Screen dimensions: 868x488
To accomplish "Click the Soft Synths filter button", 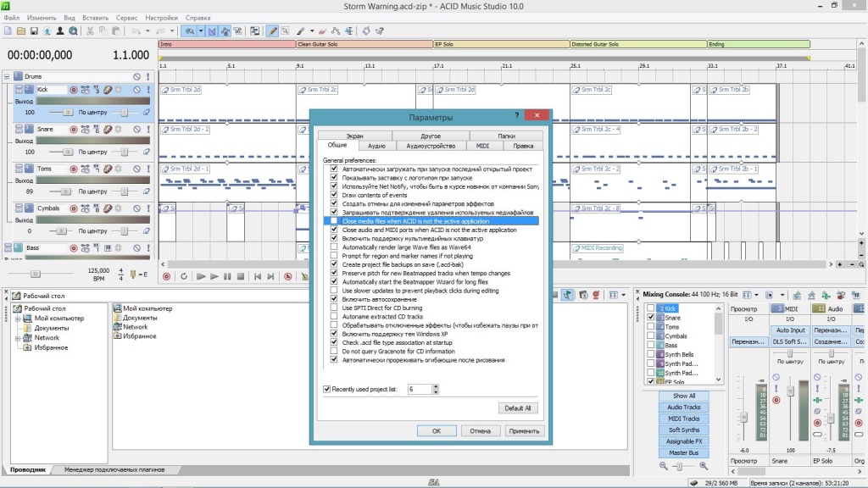I will [684, 430].
